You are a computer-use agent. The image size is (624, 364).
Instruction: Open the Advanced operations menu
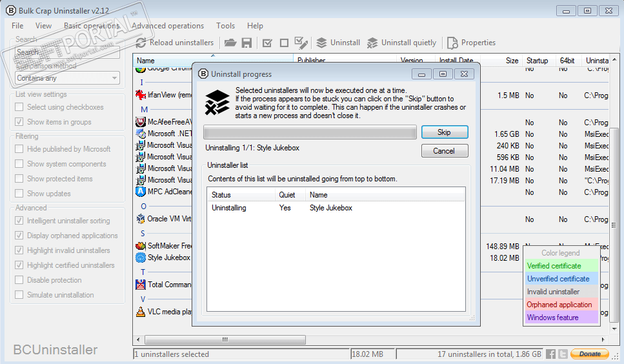point(168,26)
